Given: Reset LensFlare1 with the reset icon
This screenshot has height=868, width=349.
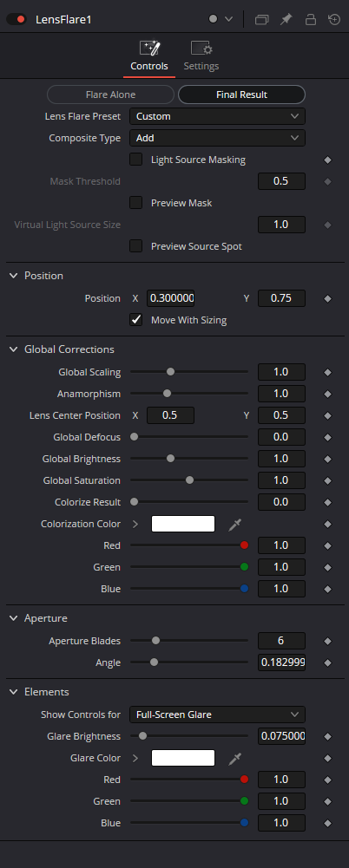Looking at the screenshot, I should click(x=334, y=19).
